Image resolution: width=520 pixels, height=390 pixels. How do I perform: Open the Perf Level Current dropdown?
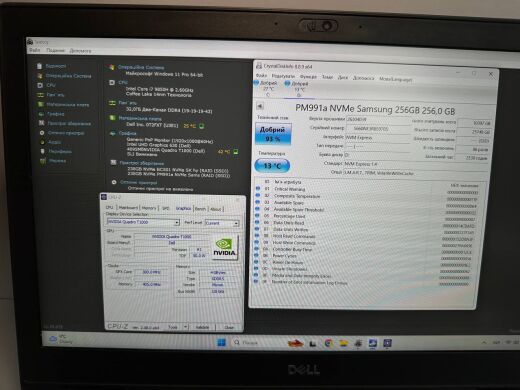coord(222,223)
